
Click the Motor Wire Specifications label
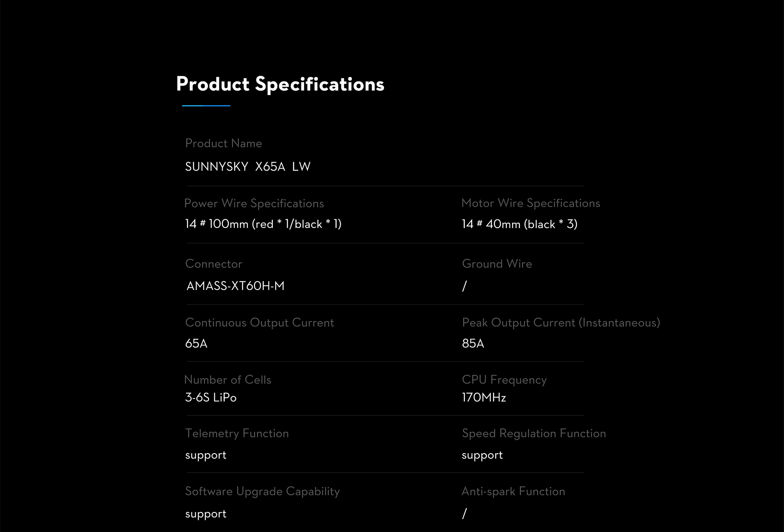tap(530, 203)
